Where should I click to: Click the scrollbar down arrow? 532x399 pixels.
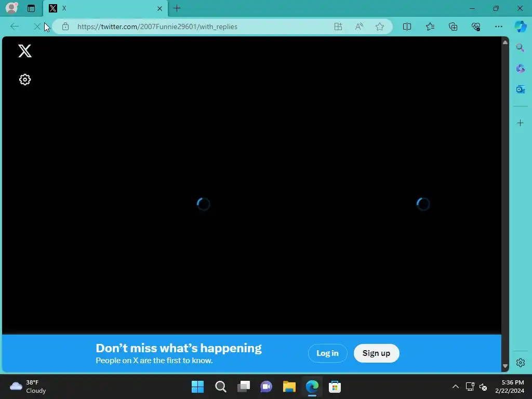(x=505, y=366)
